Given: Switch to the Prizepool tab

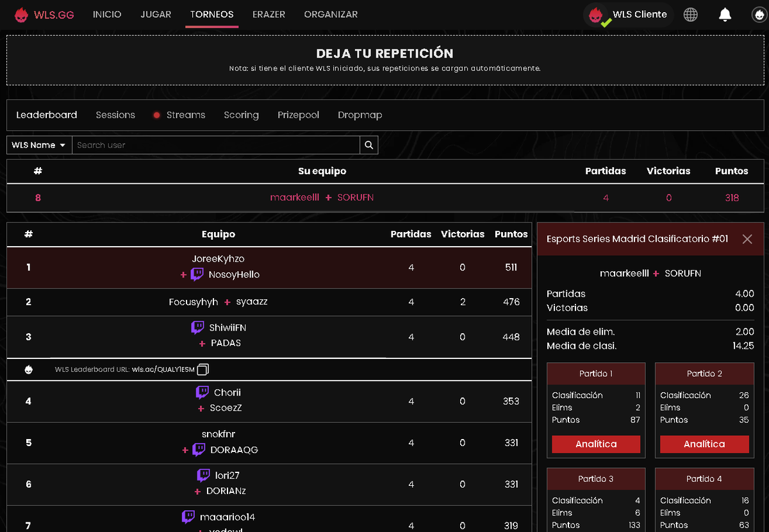Looking at the screenshot, I should click(x=299, y=115).
